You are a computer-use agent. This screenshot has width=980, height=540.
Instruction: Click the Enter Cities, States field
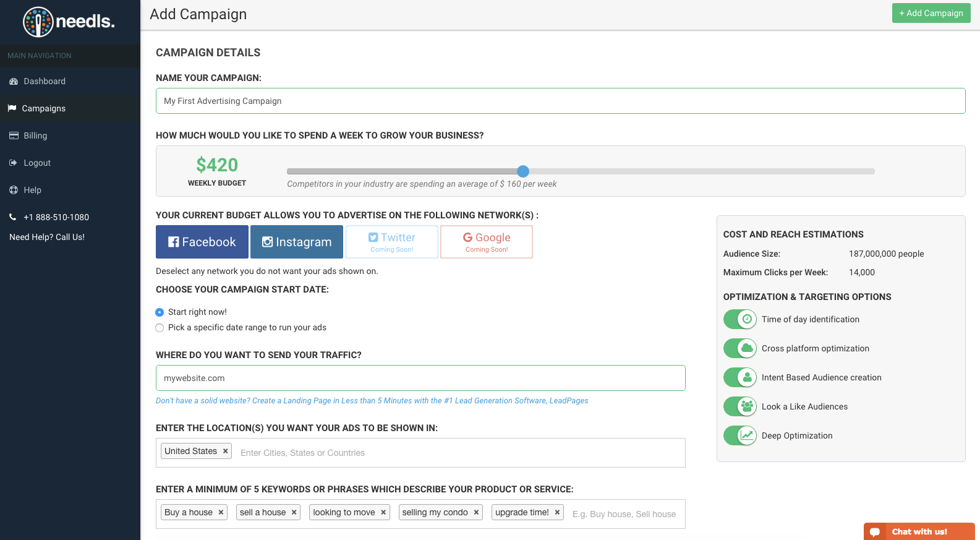click(460, 453)
